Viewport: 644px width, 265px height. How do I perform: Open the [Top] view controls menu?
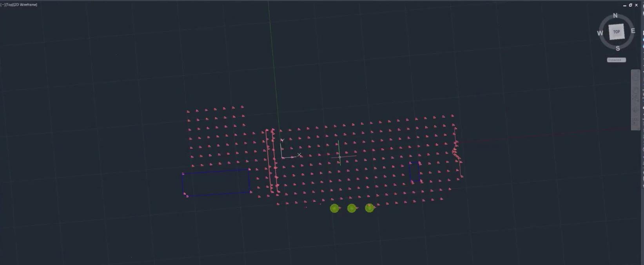[9, 5]
